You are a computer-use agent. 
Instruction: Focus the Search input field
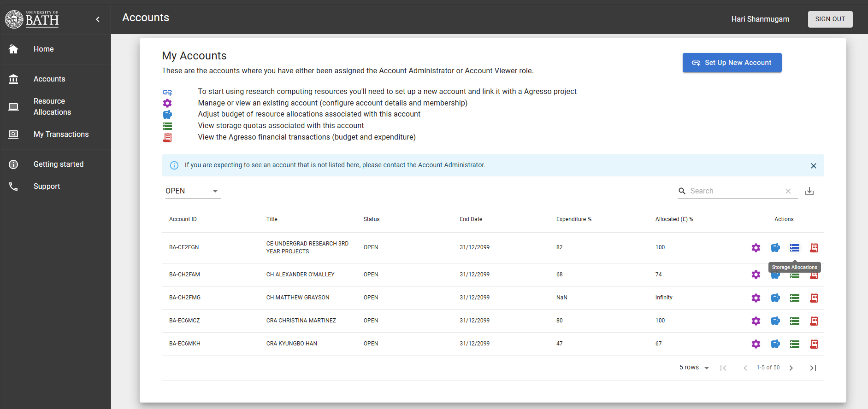tap(735, 191)
